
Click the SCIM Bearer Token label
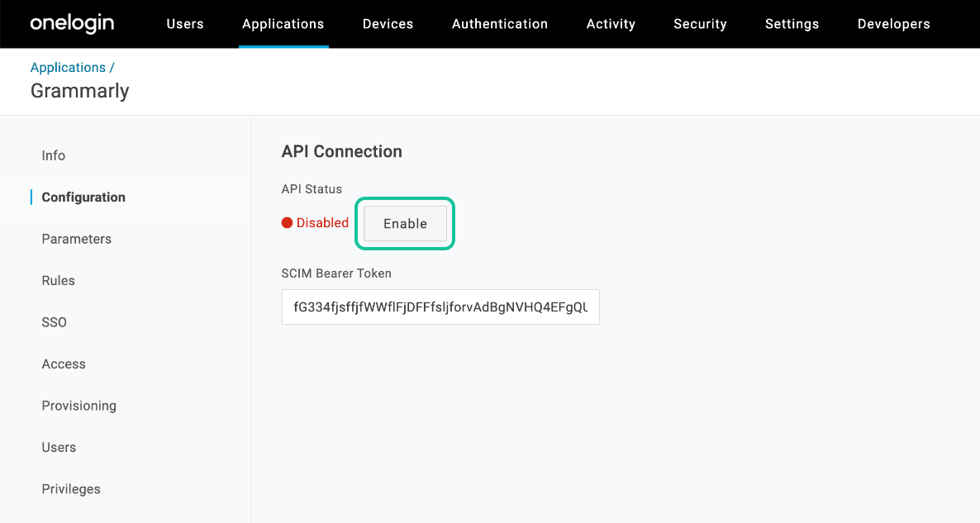[336, 273]
